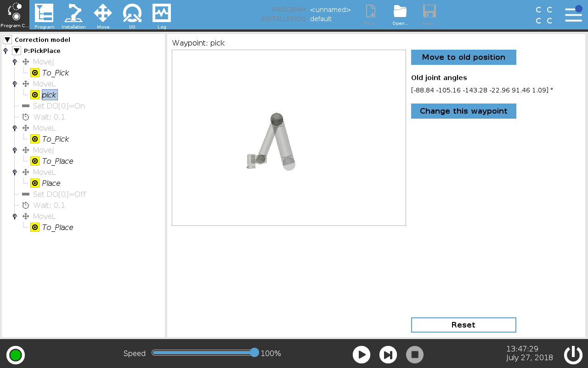Open the I/O tab icon
The width and height of the screenshot is (588, 368).
pyautogui.click(x=132, y=13)
